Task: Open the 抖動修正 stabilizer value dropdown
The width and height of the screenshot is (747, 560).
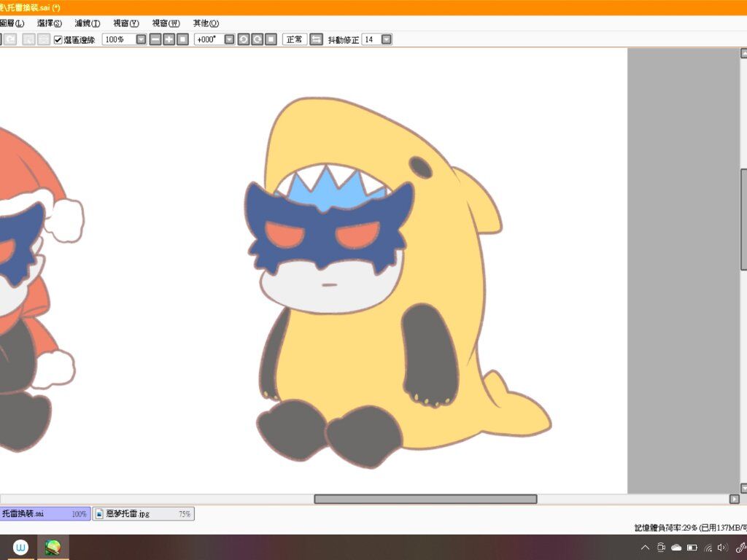Action: click(x=387, y=39)
